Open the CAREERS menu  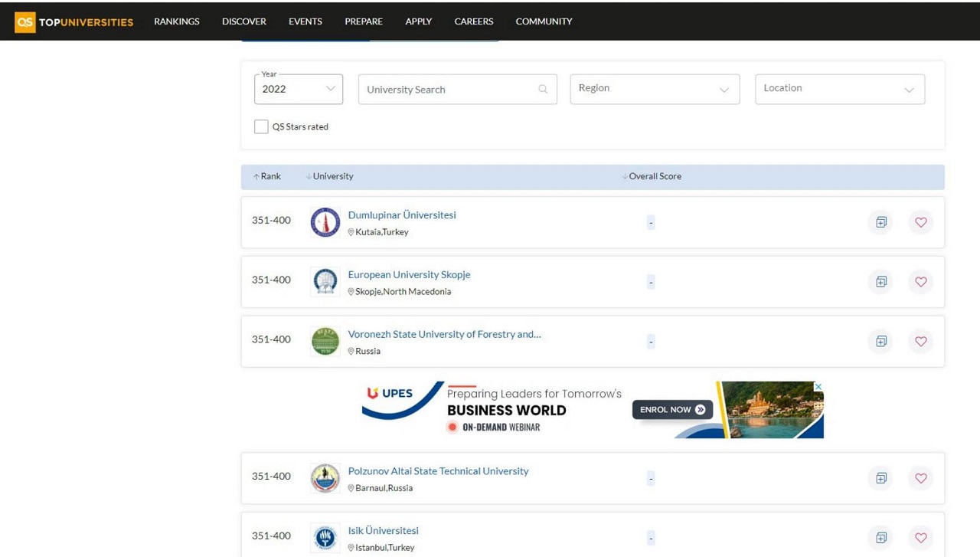click(474, 21)
